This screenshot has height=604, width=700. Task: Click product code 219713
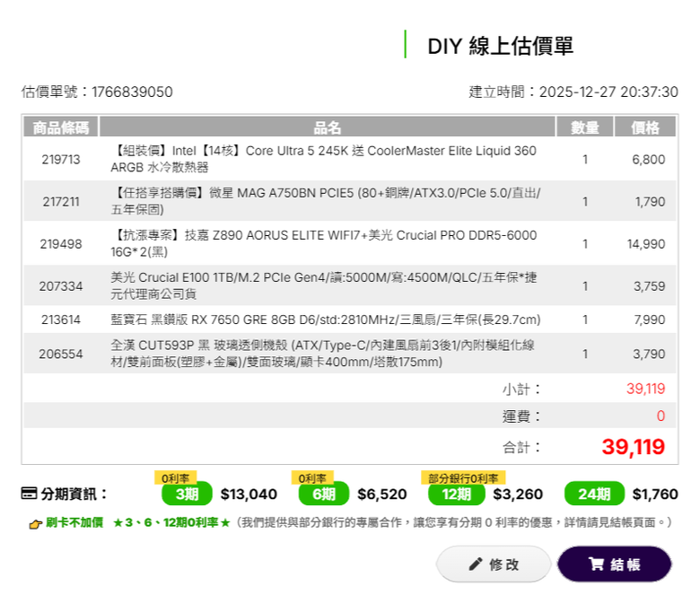tap(61, 160)
